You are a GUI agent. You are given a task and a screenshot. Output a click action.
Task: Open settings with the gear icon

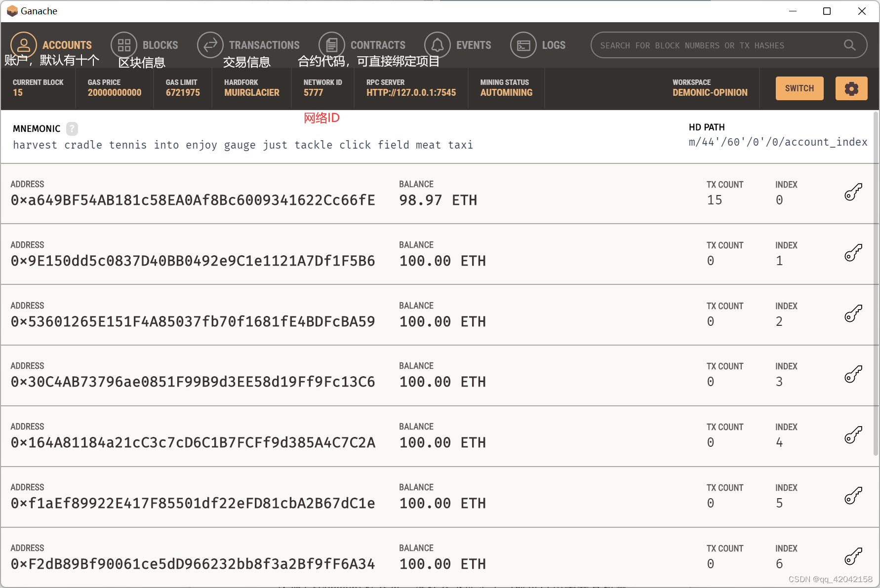[x=851, y=88]
